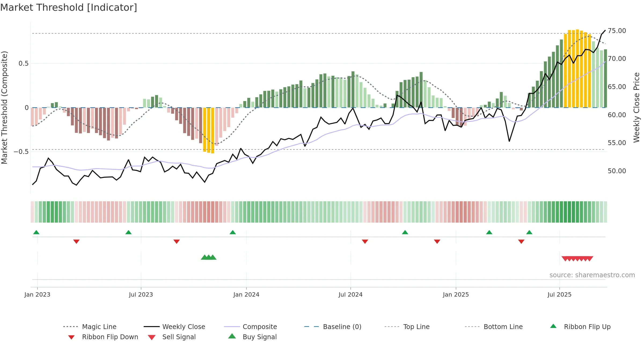Viewport: 644px width, 362px height.
Task: Click the Ribbon Flip Down legend triangle icon
Action: (71, 337)
